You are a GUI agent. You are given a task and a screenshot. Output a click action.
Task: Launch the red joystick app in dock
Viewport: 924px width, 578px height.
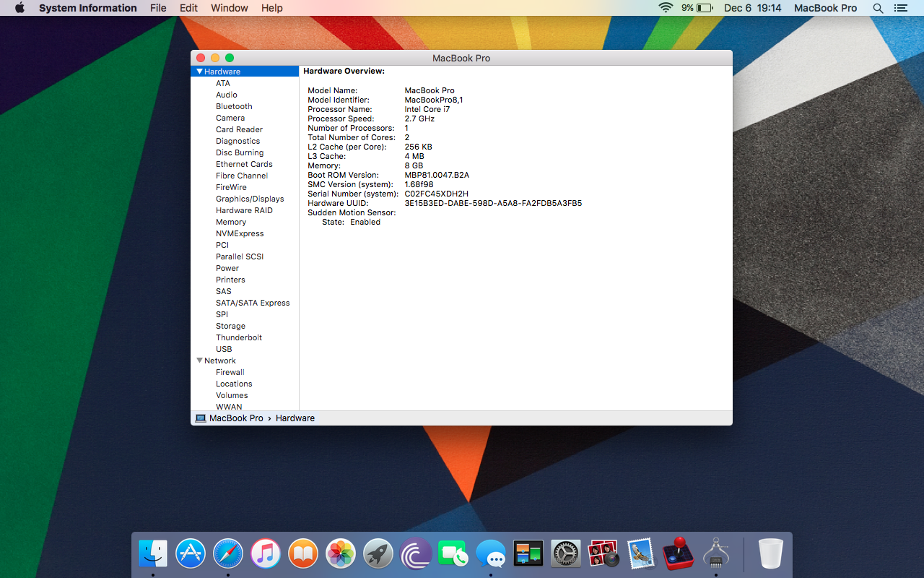point(679,554)
